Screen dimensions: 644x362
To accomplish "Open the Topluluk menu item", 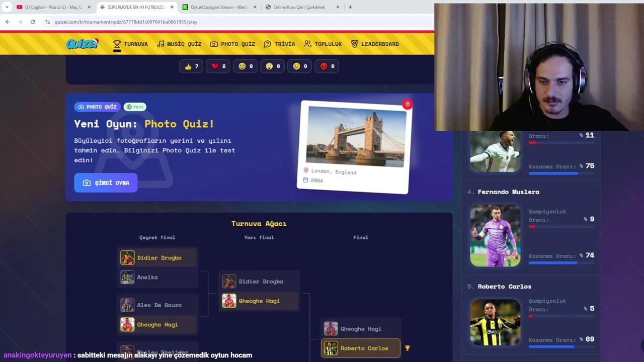I will pyautogui.click(x=323, y=44).
